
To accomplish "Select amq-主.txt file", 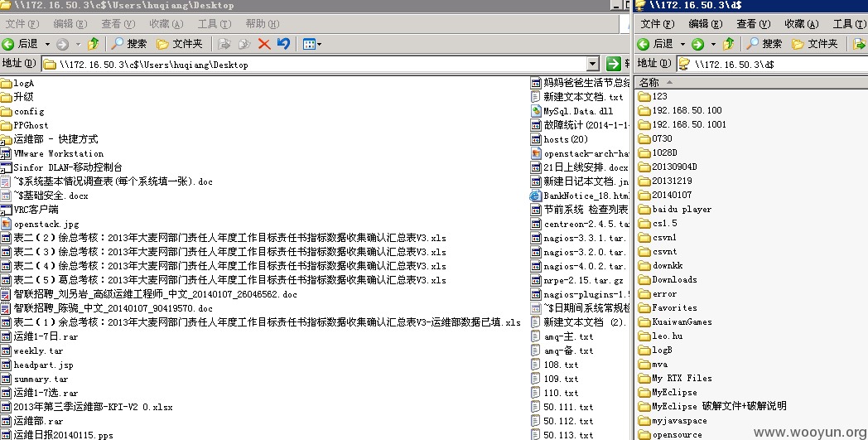I will click(562, 336).
